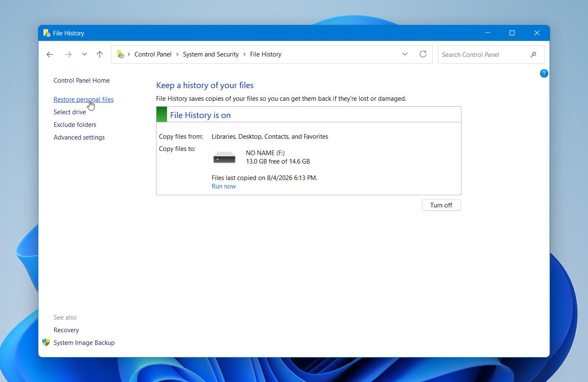Maximize the File History window
This screenshot has width=588, height=382.
point(512,33)
